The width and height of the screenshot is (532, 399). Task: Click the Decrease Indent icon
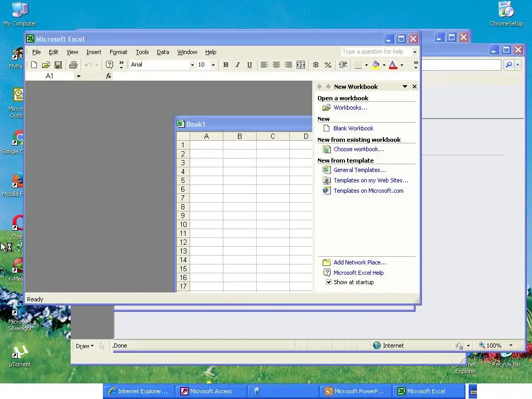click(343, 65)
